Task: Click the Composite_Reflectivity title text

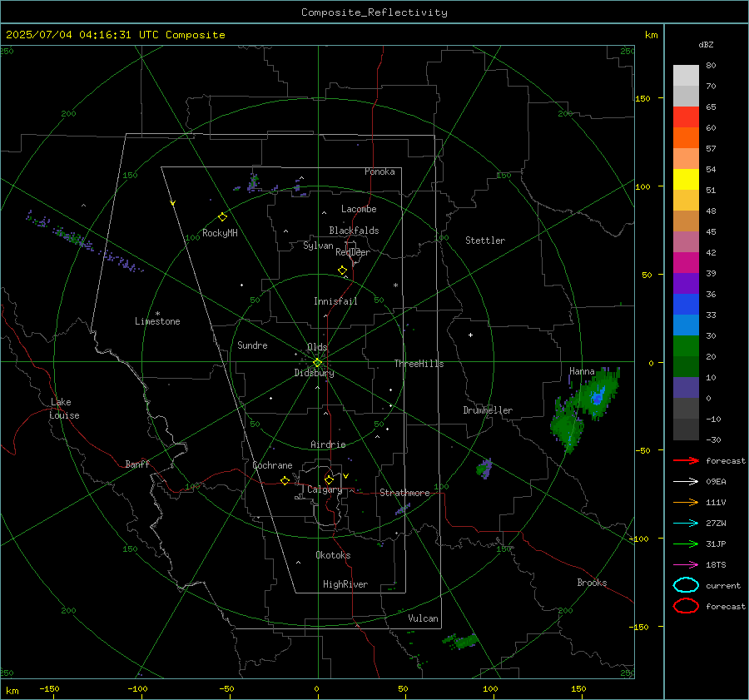Action: click(374, 12)
